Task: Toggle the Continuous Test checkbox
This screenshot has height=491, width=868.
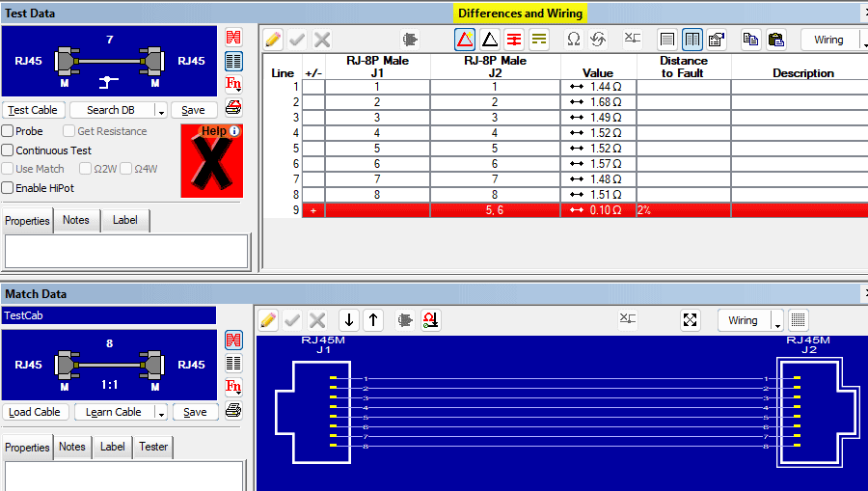Action: tap(8, 150)
